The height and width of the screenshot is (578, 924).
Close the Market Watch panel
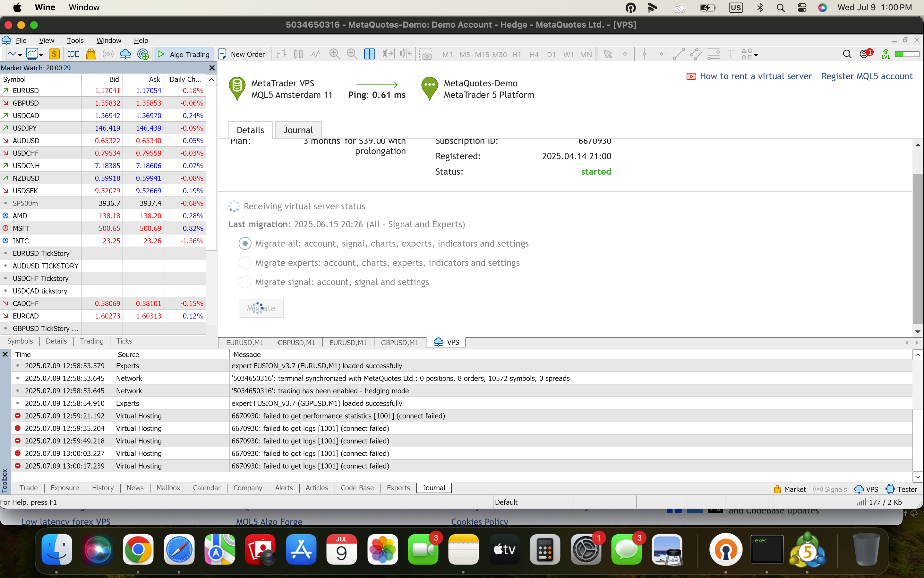[x=212, y=68]
